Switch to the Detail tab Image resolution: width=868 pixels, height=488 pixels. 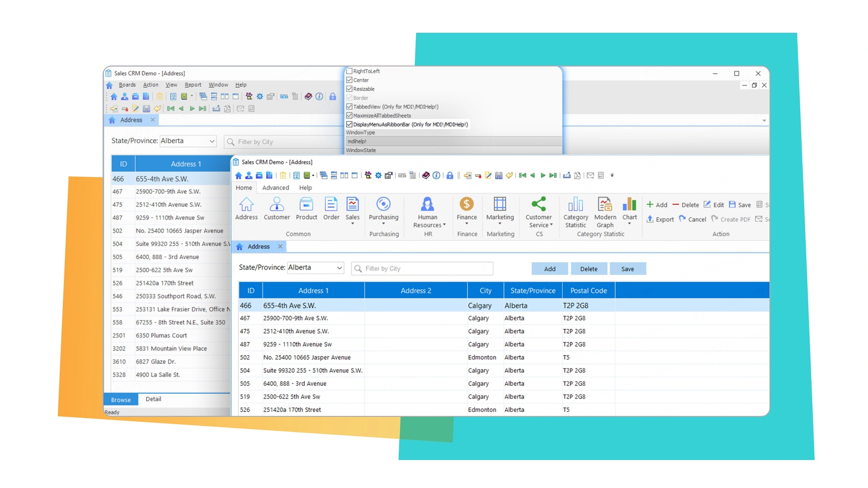point(153,399)
